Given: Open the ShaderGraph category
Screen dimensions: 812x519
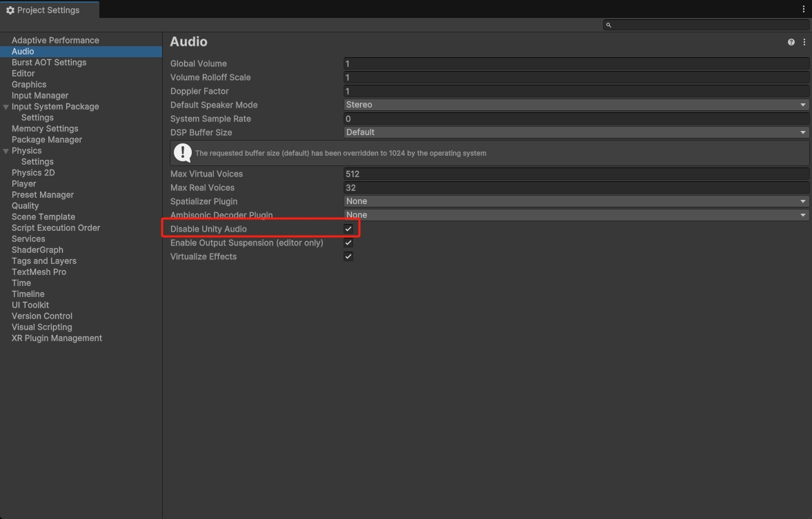Looking at the screenshot, I should click(37, 250).
